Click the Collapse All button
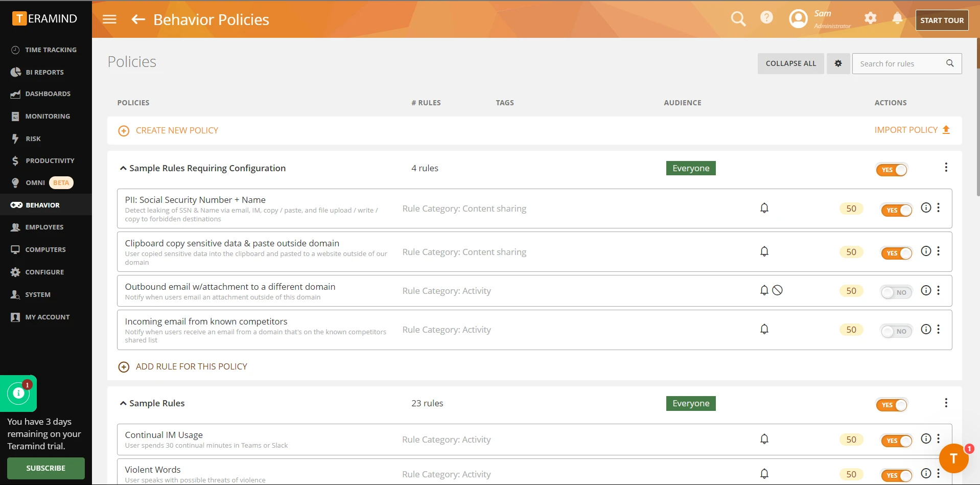Image resolution: width=980 pixels, height=485 pixels. coord(790,63)
